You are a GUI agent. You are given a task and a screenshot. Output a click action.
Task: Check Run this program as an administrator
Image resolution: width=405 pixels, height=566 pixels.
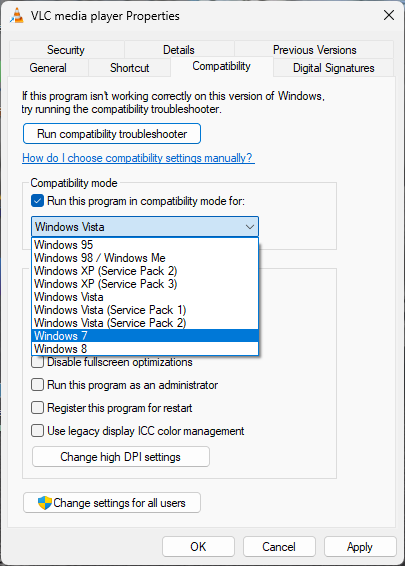tap(38, 385)
